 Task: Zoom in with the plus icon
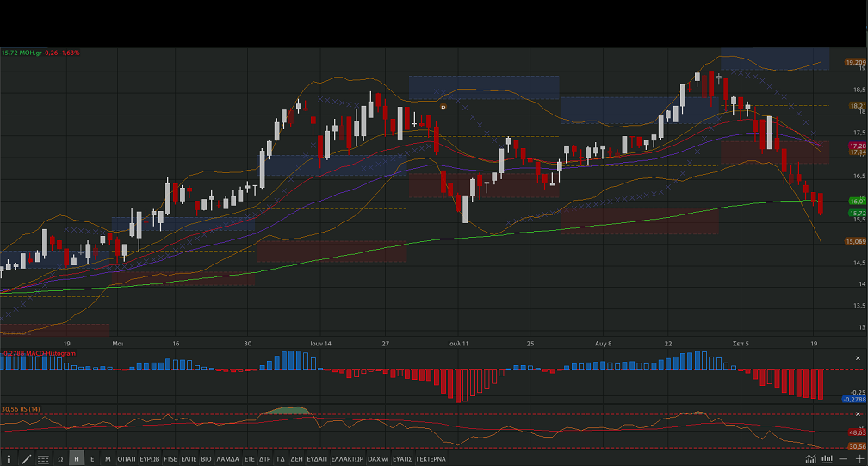(x=859, y=459)
